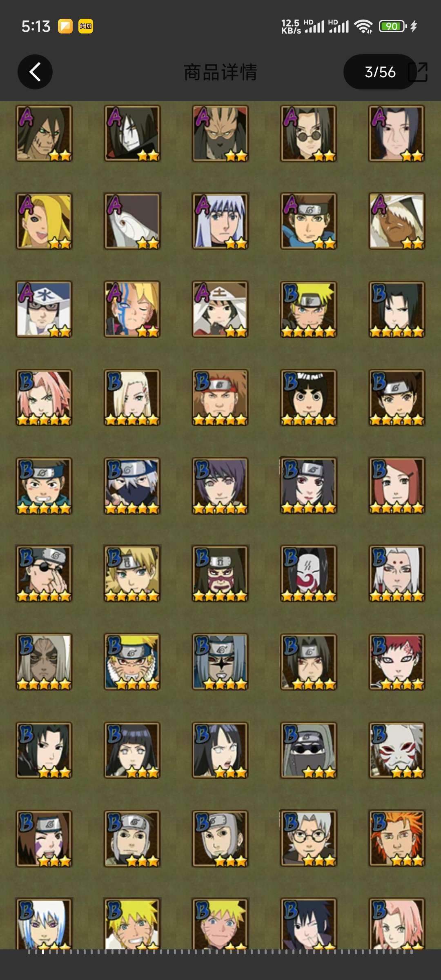
Task: Tap the back arrow button
Action: click(35, 72)
